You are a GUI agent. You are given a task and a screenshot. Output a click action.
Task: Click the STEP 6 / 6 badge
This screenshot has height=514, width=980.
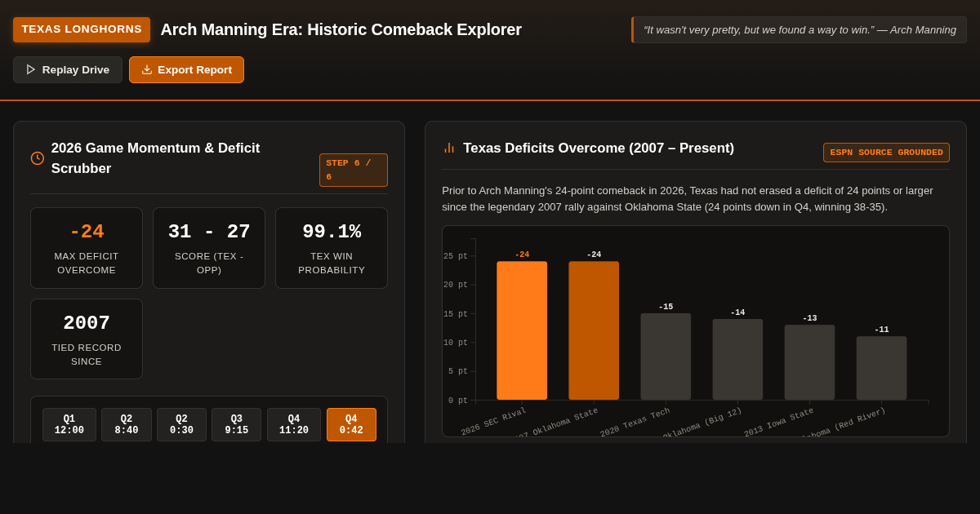coord(354,170)
